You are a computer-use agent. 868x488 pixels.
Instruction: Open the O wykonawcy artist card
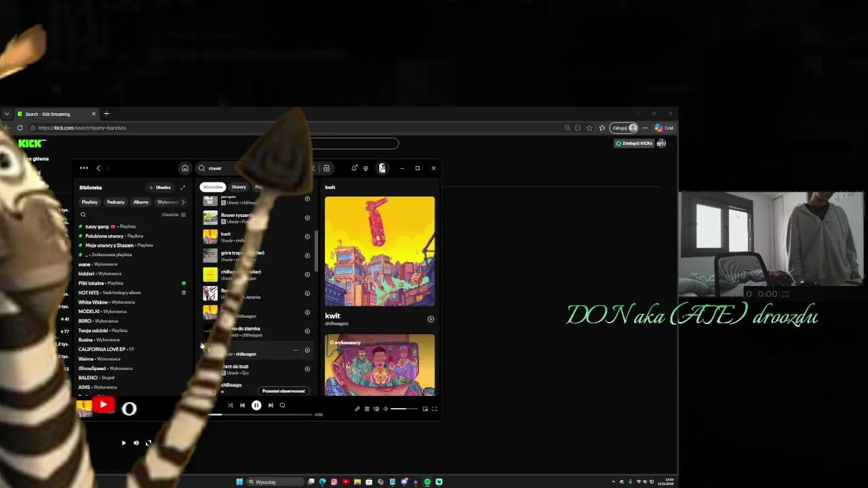tap(380, 365)
